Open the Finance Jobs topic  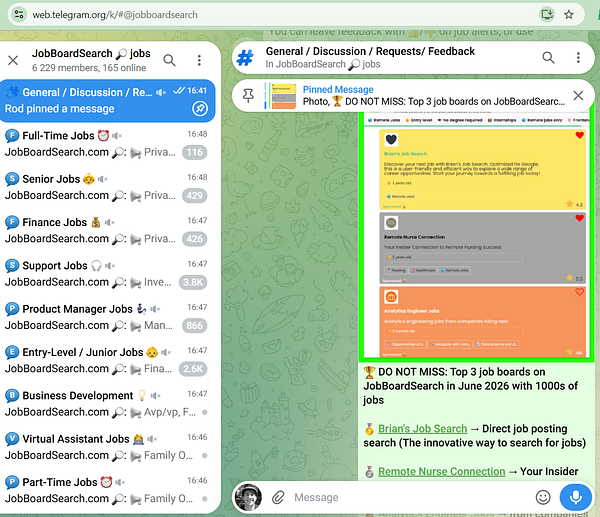pos(106,230)
